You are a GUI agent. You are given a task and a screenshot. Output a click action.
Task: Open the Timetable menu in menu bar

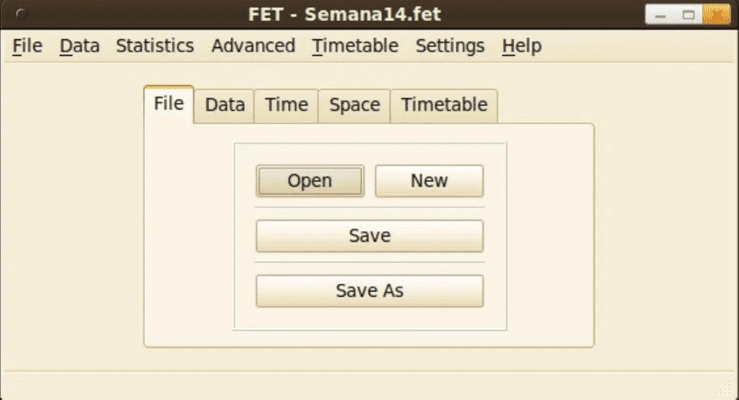coord(355,46)
